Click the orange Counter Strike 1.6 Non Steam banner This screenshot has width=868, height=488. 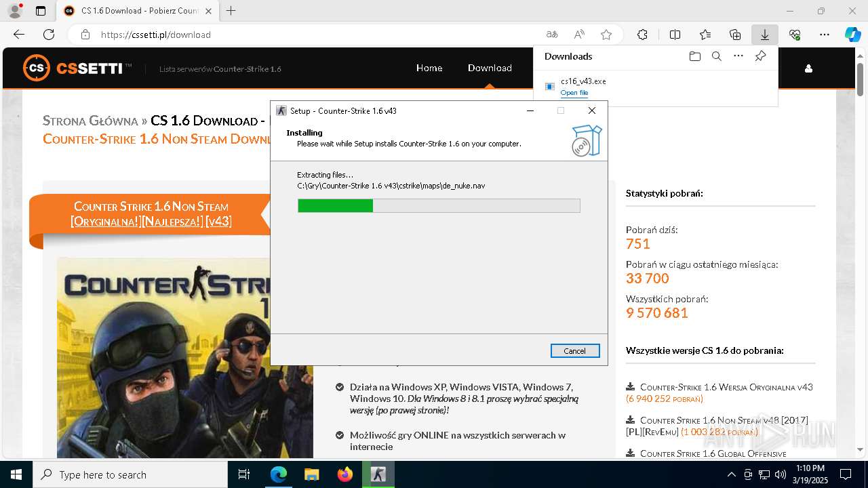(x=151, y=213)
